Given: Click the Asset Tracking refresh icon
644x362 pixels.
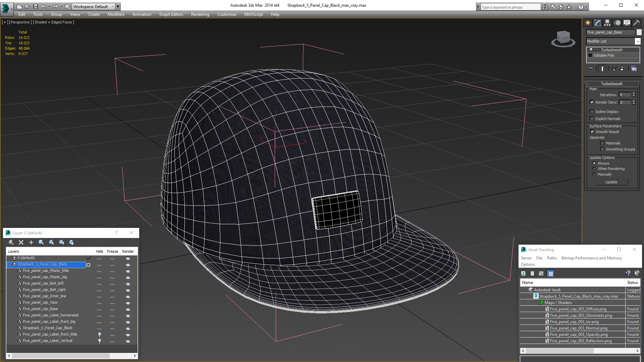Looking at the screenshot, I should click(523, 274).
